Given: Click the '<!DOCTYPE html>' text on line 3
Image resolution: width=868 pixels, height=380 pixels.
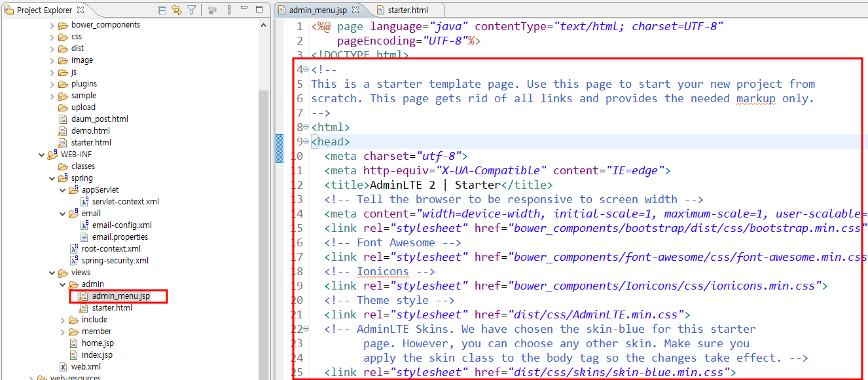Looking at the screenshot, I should (x=360, y=55).
